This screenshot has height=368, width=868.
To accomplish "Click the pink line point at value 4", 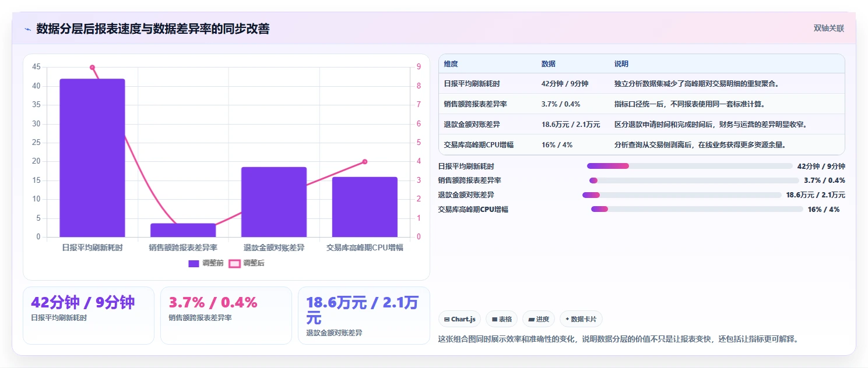I will (365, 162).
